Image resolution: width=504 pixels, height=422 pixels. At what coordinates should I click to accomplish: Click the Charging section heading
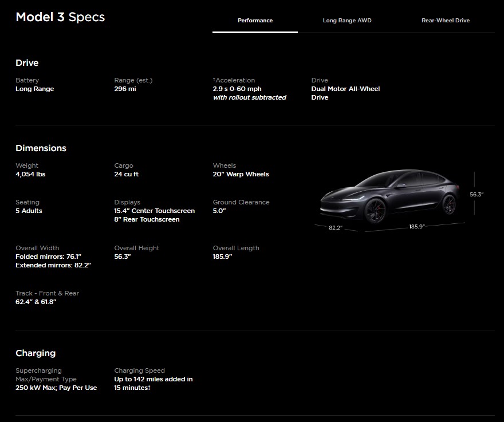click(x=36, y=353)
